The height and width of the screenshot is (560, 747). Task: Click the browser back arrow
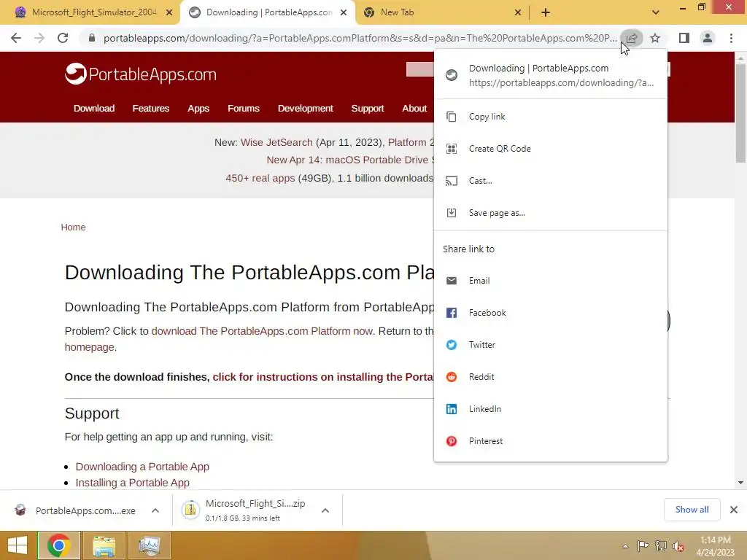16,38
